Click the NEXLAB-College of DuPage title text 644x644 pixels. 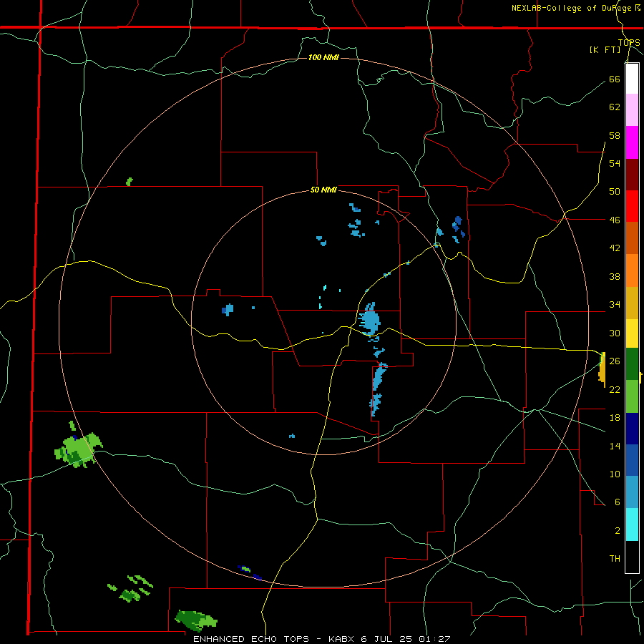pyautogui.click(x=576, y=8)
